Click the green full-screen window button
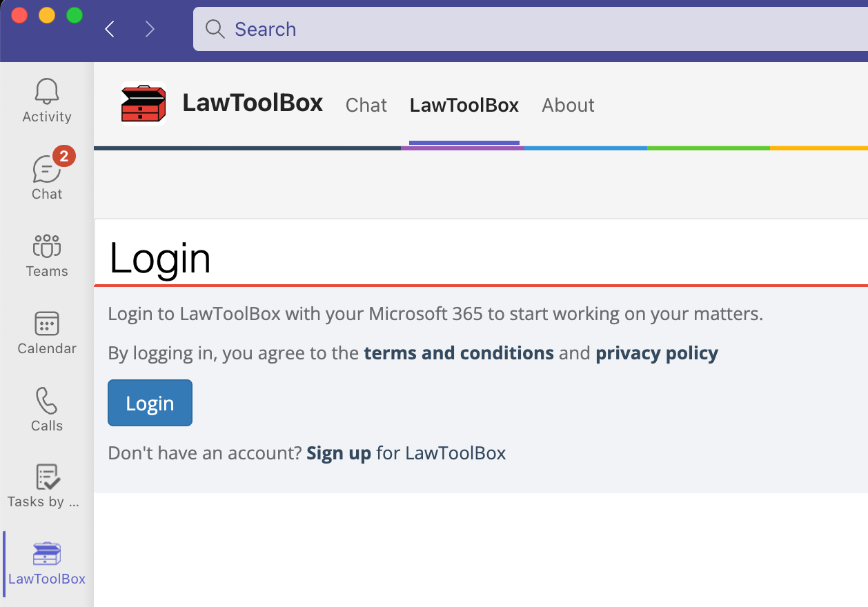This screenshot has height=607, width=868. pos(74,15)
